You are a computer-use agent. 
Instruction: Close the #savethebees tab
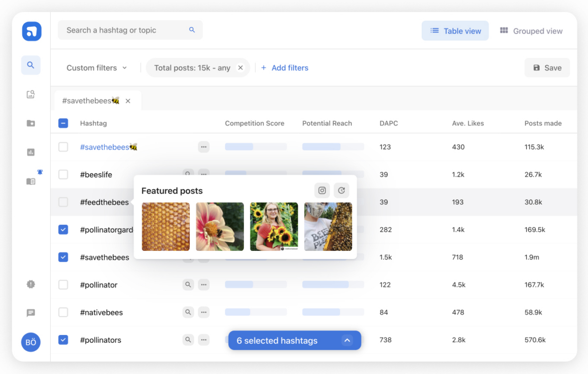128,101
